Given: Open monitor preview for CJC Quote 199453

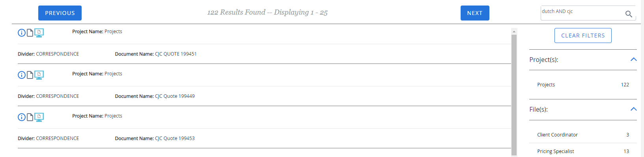Looking at the screenshot, I should click(x=39, y=117).
